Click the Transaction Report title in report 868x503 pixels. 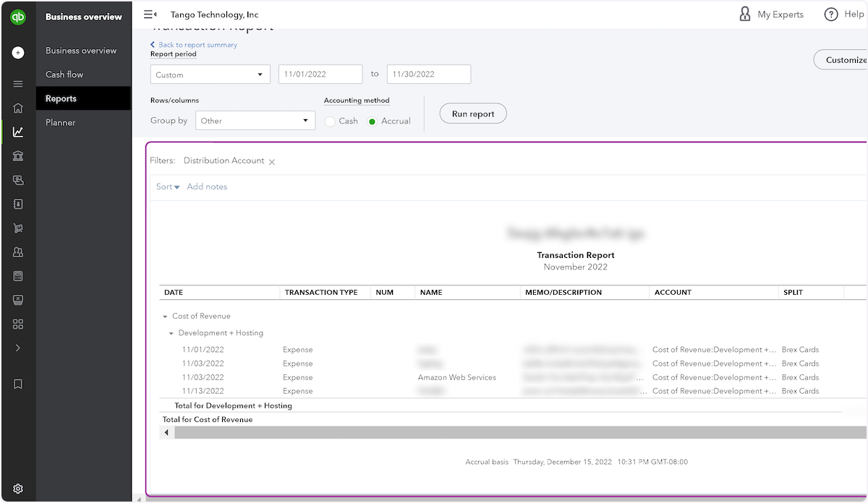coord(576,255)
